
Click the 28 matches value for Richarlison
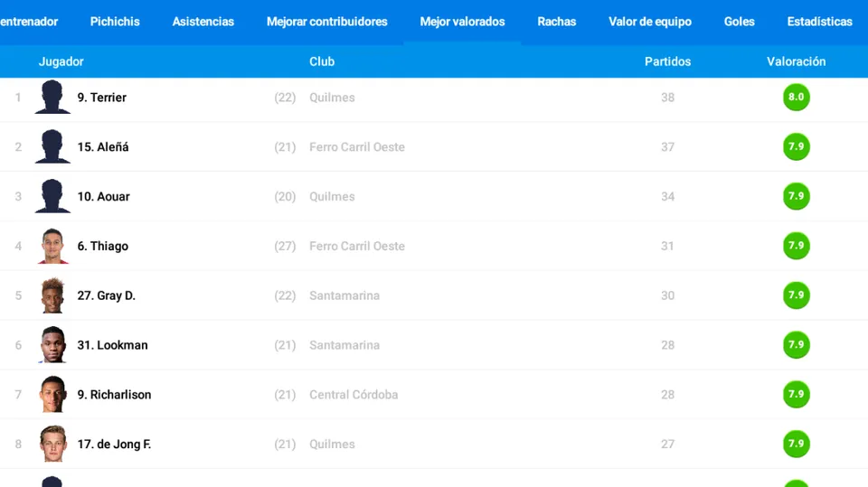click(667, 395)
